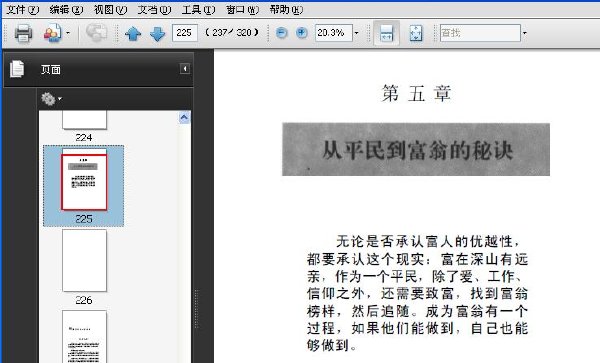This screenshot has height=363, width=600.
Task: Open the 视图 (View) menu
Action: (x=110, y=10)
